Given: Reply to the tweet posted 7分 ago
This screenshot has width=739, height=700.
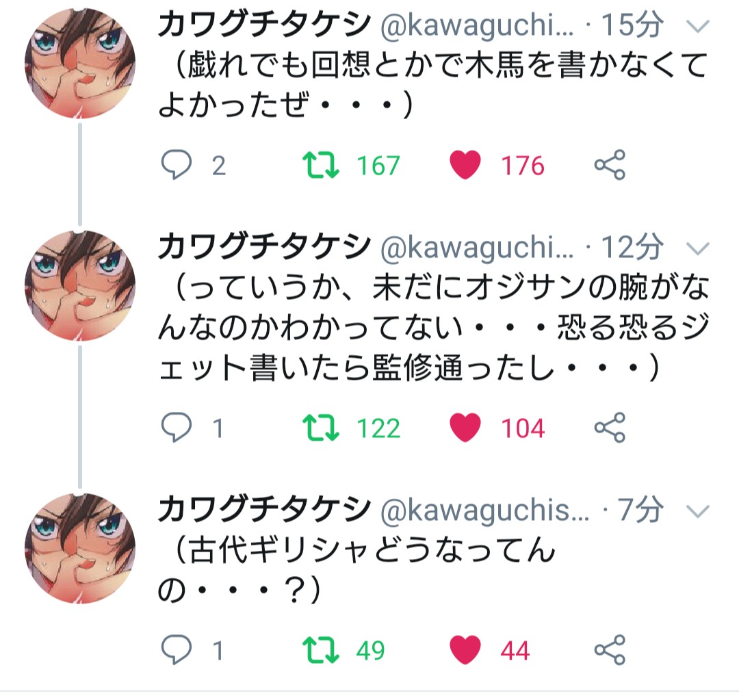Looking at the screenshot, I should (x=177, y=649).
